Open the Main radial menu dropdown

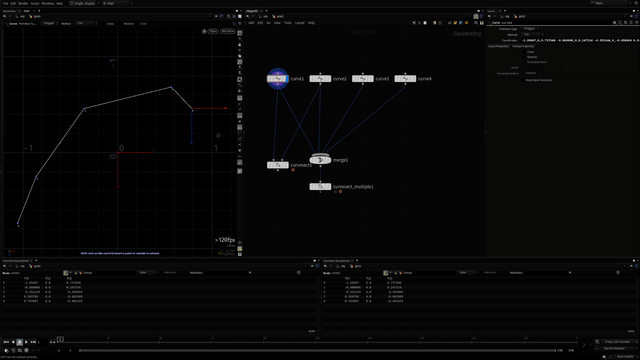[117, 3]
